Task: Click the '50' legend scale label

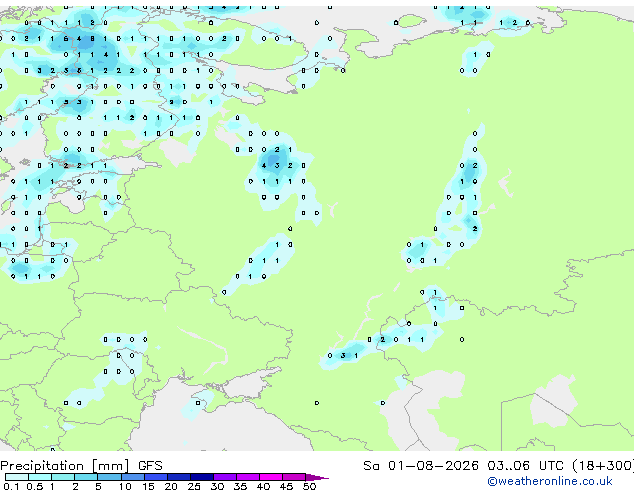Action: point(309,486)
